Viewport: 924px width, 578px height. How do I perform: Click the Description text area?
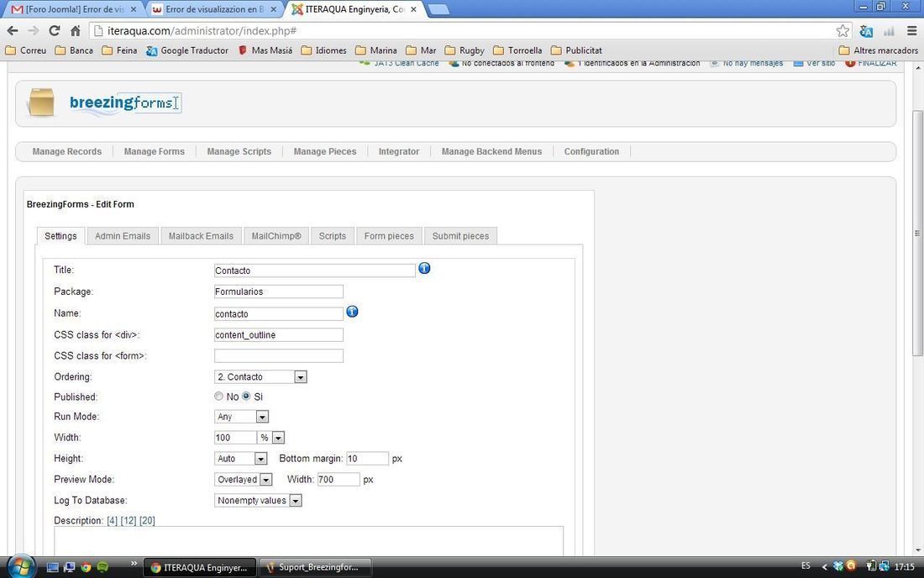309,541
